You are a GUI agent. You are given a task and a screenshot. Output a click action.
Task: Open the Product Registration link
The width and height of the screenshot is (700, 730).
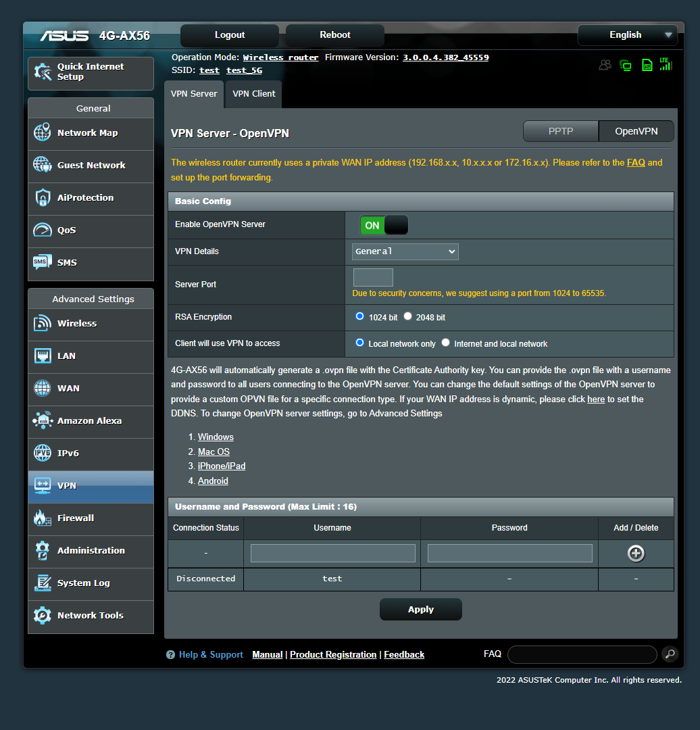click(x=333, y=654)
